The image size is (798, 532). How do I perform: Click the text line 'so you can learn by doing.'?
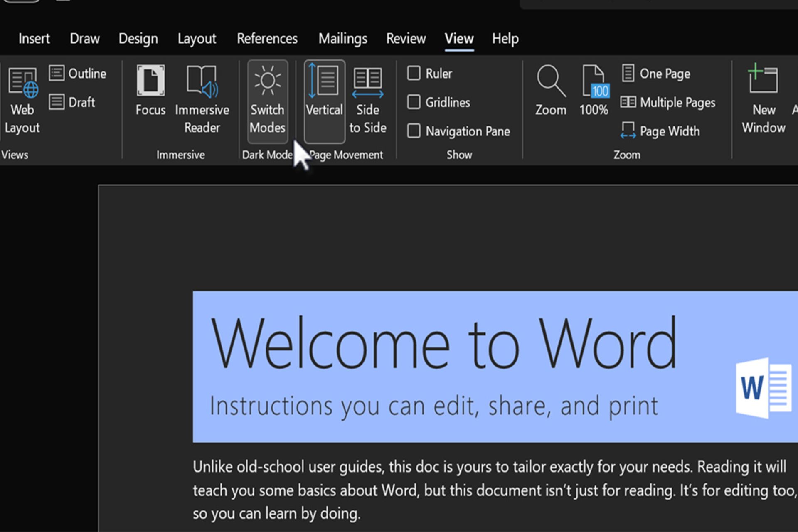point(276,514)
